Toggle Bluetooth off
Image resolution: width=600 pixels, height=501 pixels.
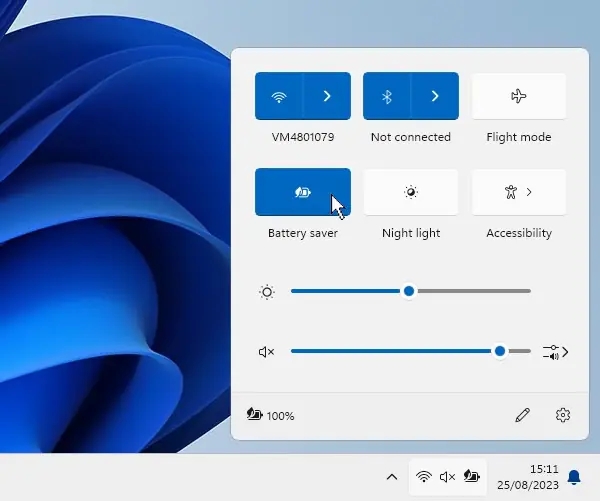[387, 96]
